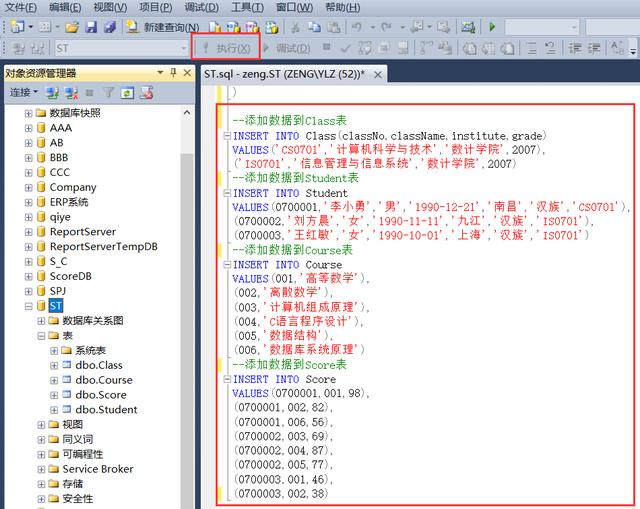
Task: Select the ERP系统 database
Action: point(69,202)
